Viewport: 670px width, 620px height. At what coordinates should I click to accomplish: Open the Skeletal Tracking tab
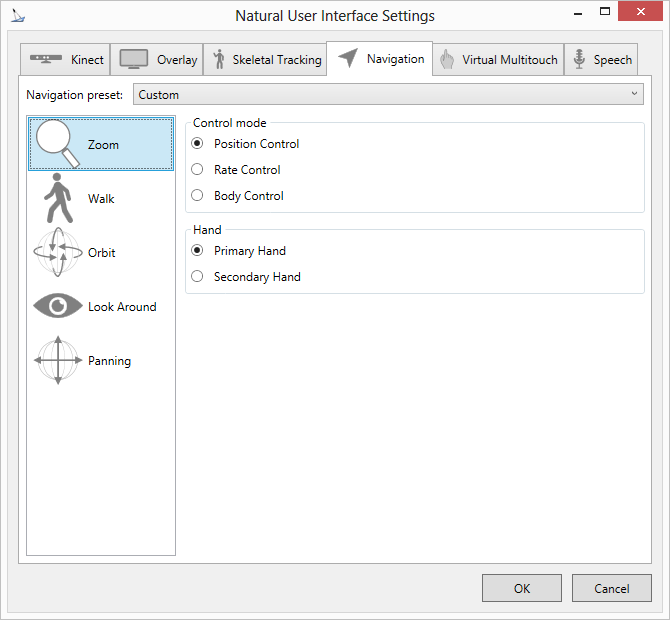tap(267, 60)
